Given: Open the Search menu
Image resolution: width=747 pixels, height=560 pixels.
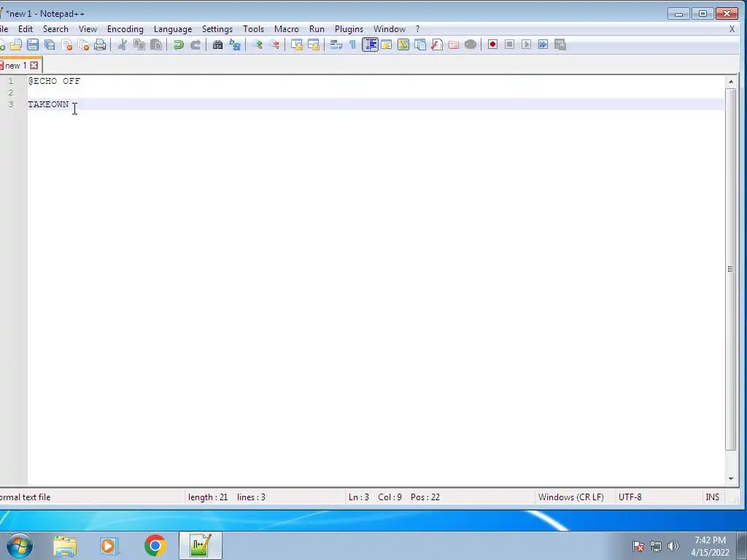Looking at the screenshot, I should pos(55,29).
